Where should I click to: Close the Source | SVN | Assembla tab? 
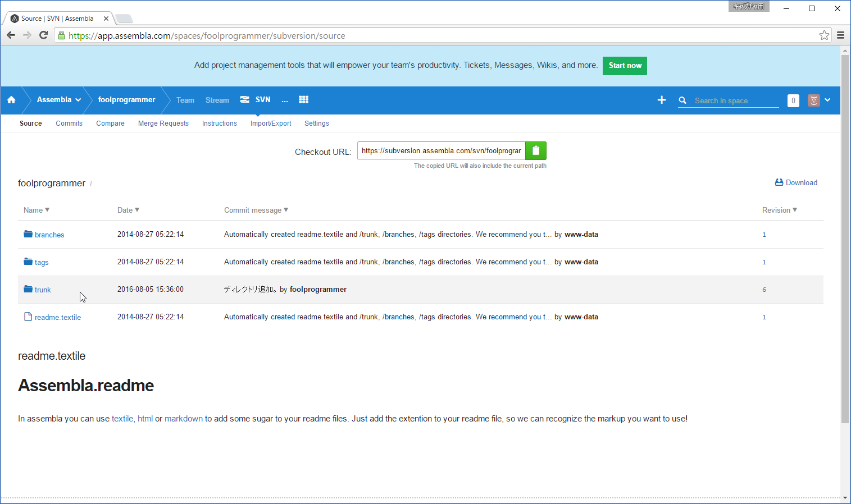pyautogui.click(x=106, y=19)
